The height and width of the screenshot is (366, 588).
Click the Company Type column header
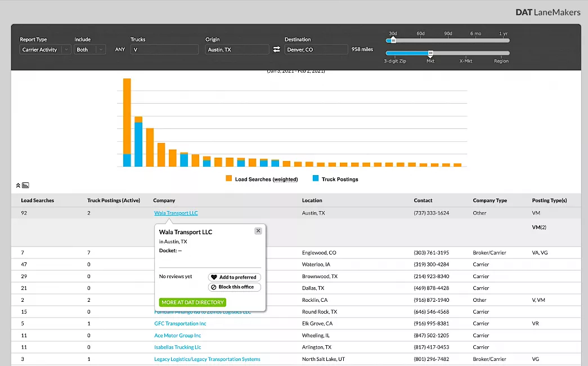pos(490,200)
